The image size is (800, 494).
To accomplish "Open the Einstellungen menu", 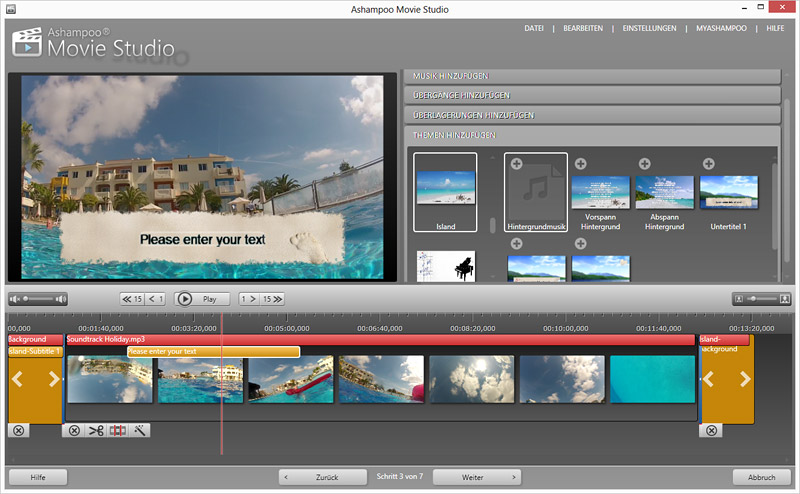I will click(650, 28).
